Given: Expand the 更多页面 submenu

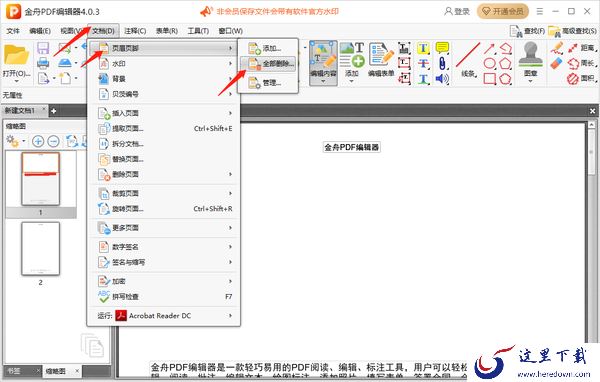Looking at the screenshot, I should (165, 228).
